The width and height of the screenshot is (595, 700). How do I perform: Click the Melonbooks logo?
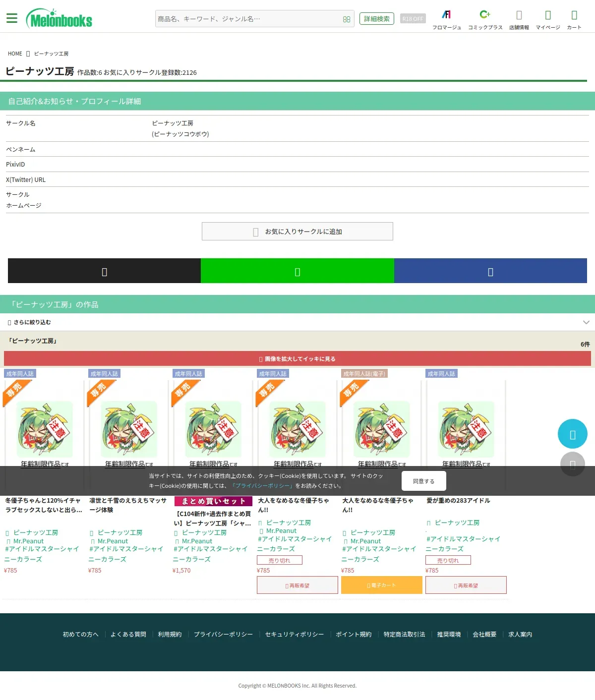(59, 19)
